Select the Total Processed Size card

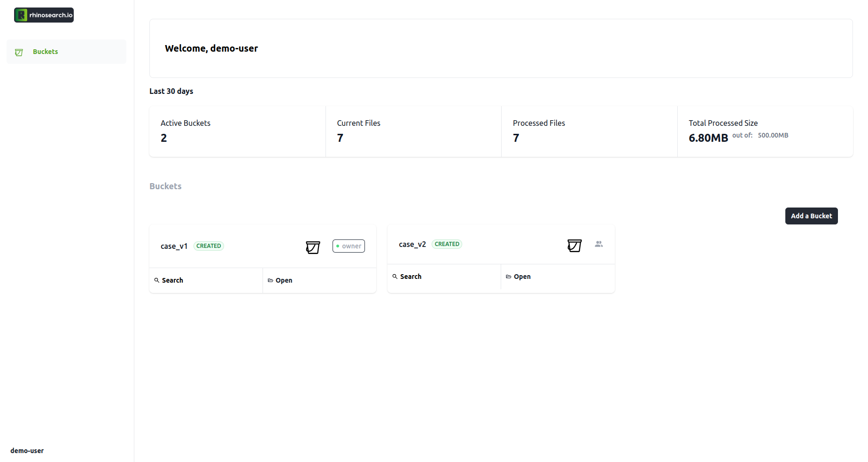point(765,131)
